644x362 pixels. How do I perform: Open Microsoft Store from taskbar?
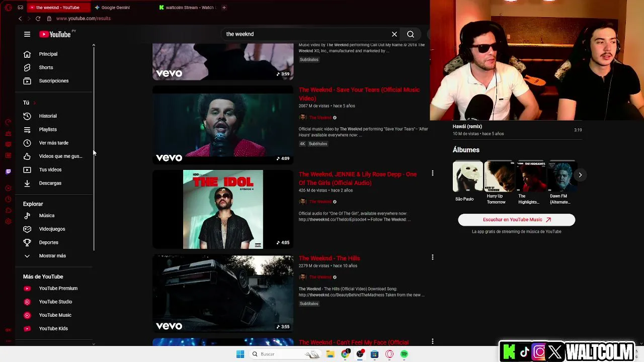point(374,354)
